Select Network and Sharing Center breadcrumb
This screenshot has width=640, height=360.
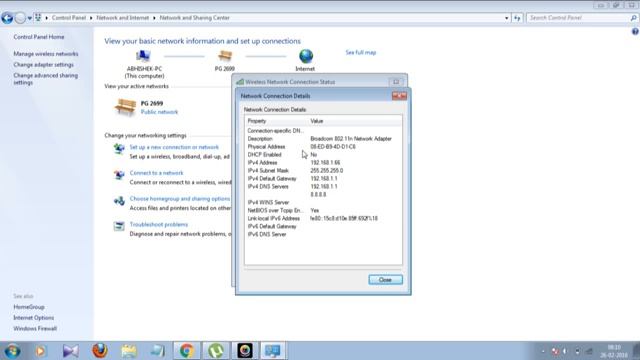tap(194, 18)
